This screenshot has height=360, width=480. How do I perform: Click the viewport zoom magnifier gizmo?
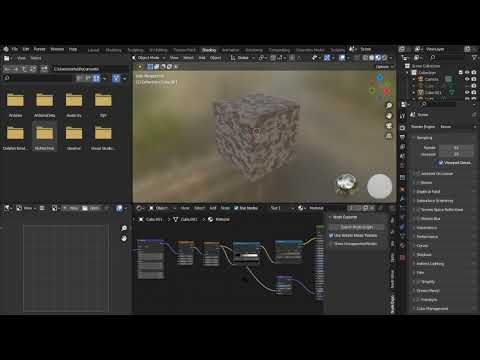pos(389,106)
